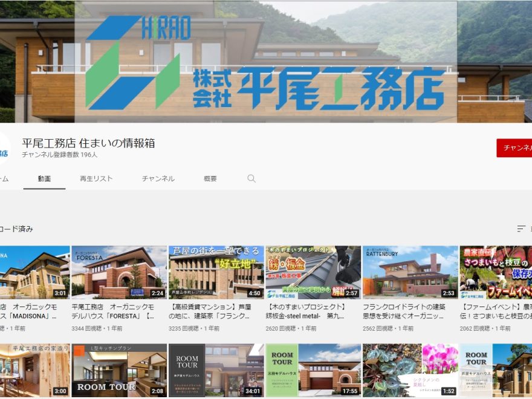This screenshot has width=532, height=399.
Task: Open the 再生リスト tab
Action: tap(96, 178)
